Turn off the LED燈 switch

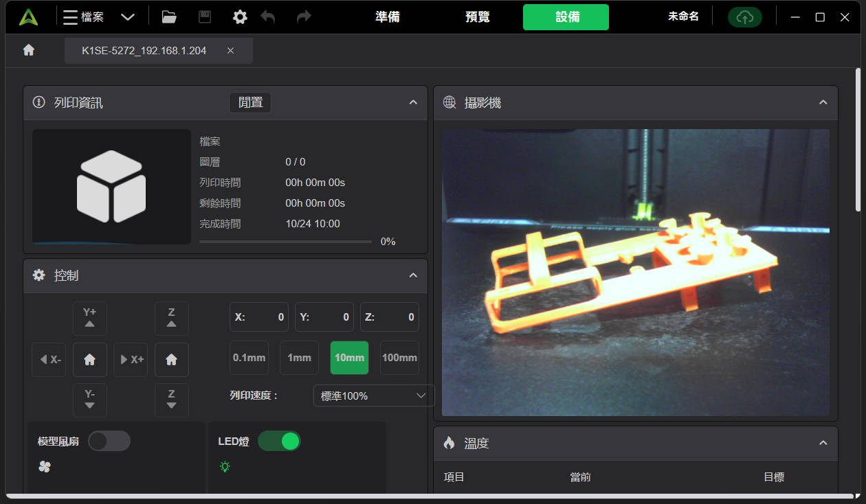[x=279, y=441]
